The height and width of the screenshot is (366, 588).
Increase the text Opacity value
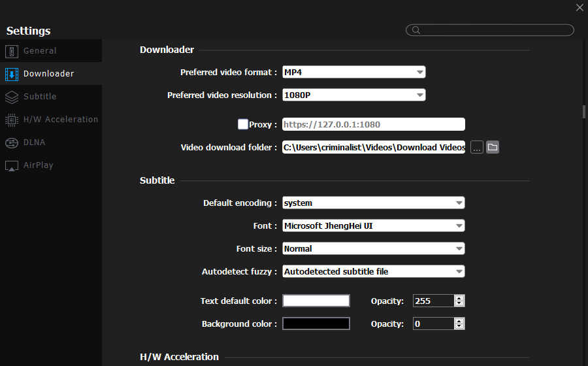(x=459, y=298)
